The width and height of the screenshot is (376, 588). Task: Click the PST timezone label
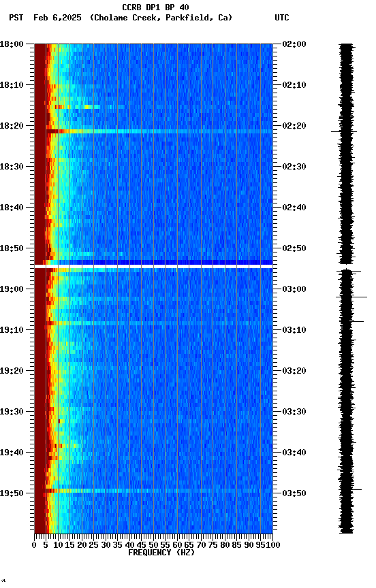[x=16, y=18]
